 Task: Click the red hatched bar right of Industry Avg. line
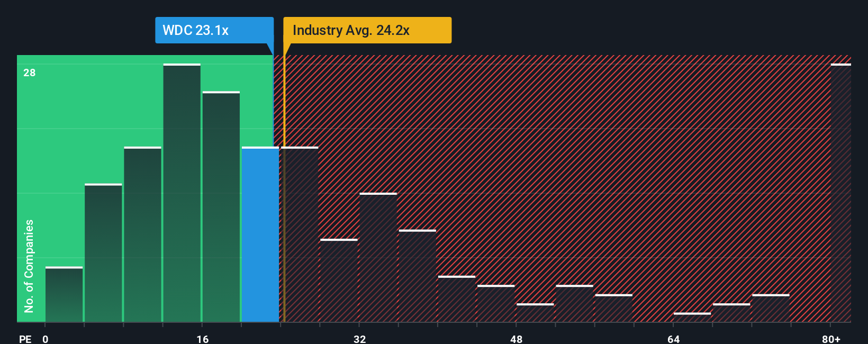tap(300, 234)
